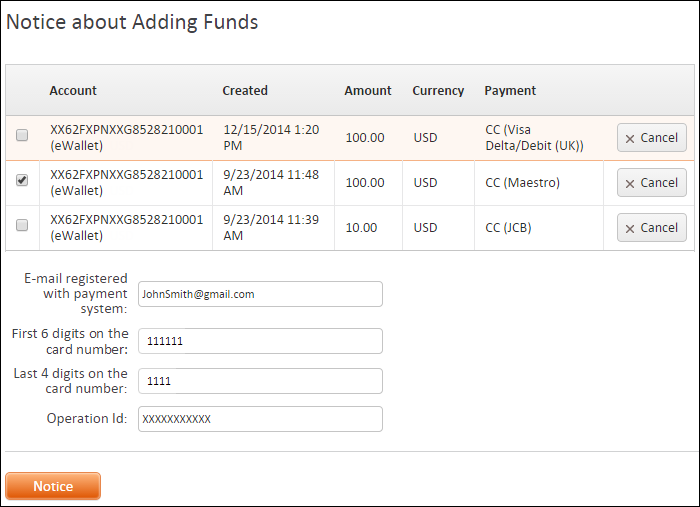Click the X icon on JCB Cancel button

tap(630, 229)
